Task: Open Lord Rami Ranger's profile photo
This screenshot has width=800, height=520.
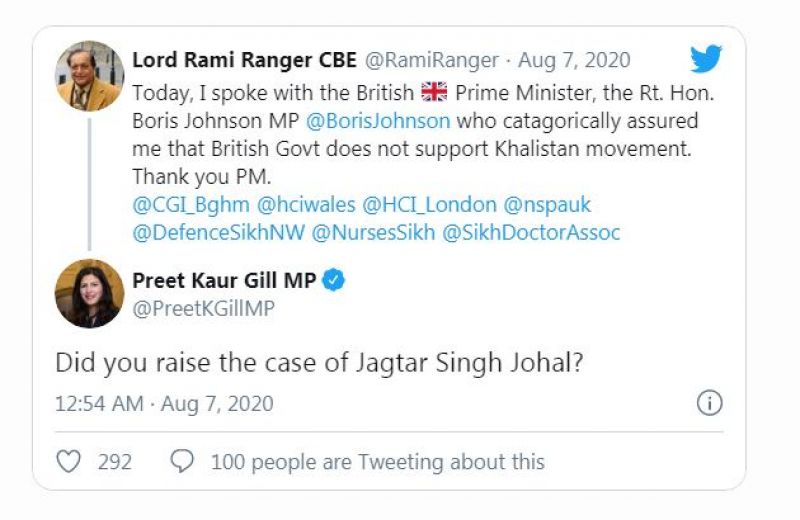Action: coord(90,76)
